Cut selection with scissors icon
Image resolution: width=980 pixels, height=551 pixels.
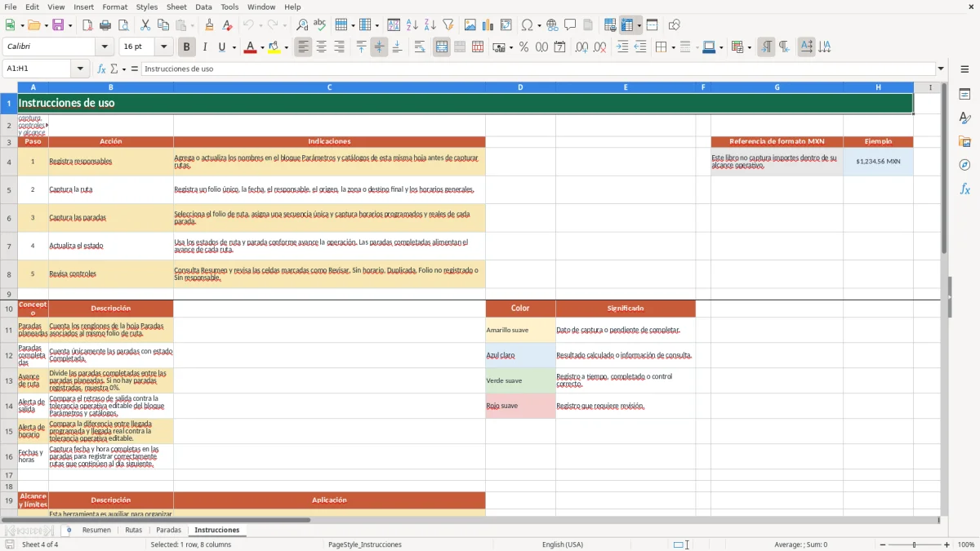tap(145, 25)
